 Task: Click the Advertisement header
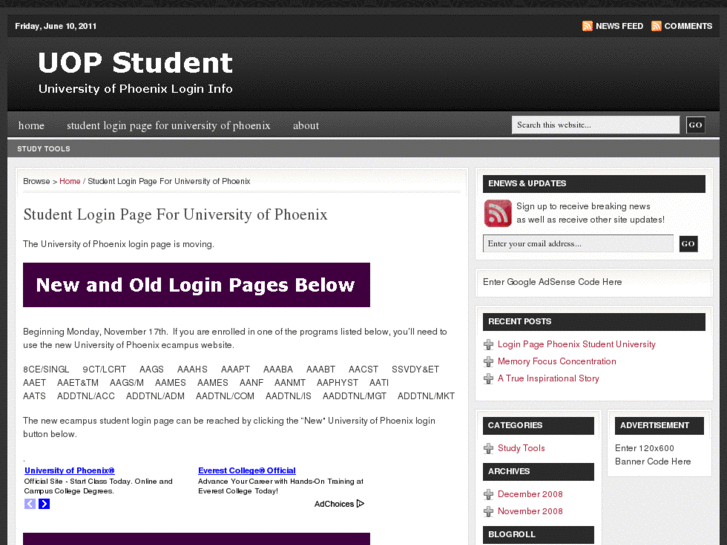(659, 425)
